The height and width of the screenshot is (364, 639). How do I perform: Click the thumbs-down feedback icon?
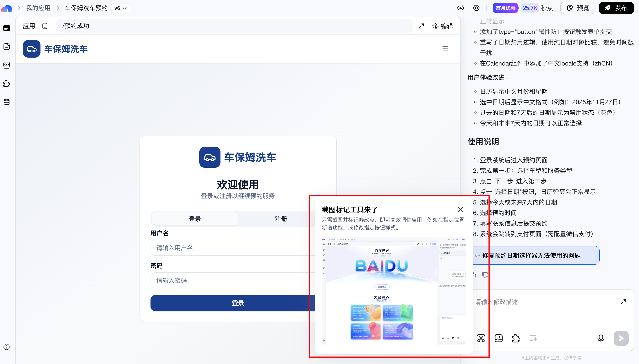(485, 275)
